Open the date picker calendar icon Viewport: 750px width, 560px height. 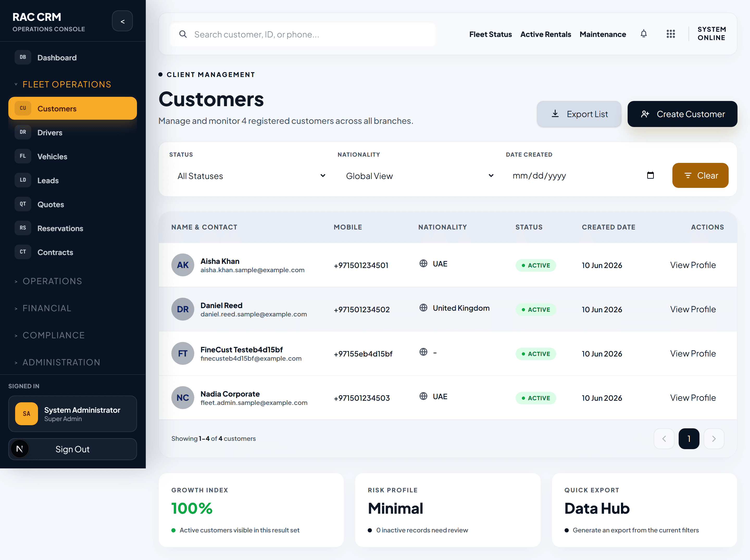click(650, 175)
